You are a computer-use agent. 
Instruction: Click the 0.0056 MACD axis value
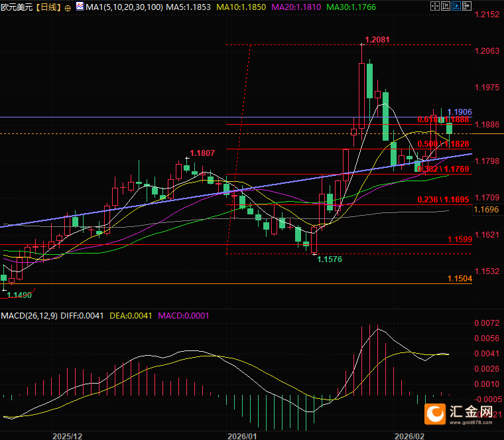coord(487,338)
